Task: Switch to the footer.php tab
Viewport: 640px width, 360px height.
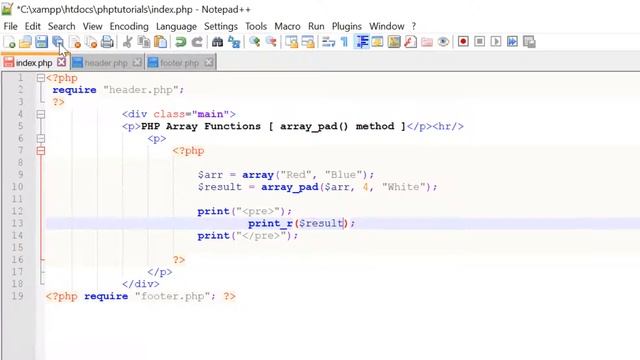Action: (180, 62)
